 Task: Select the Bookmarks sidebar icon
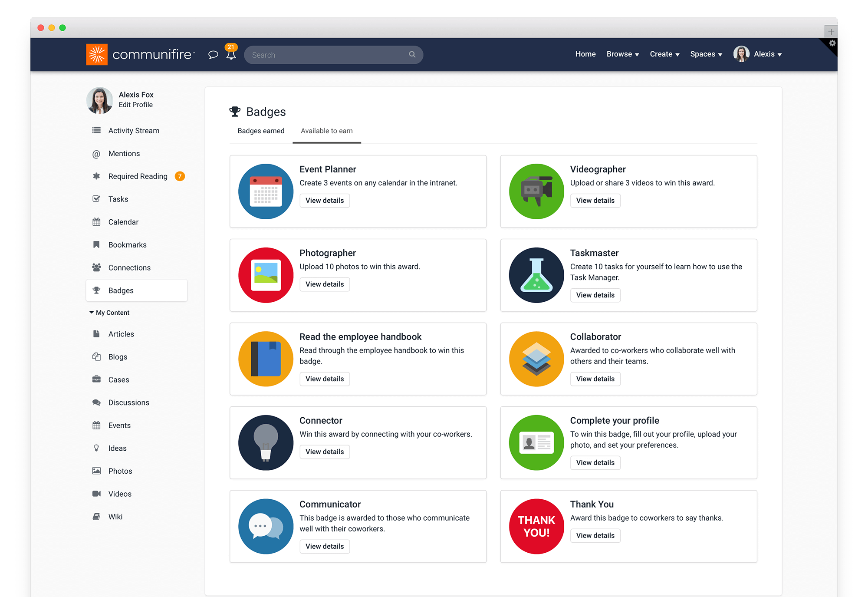tap(97, 244)
